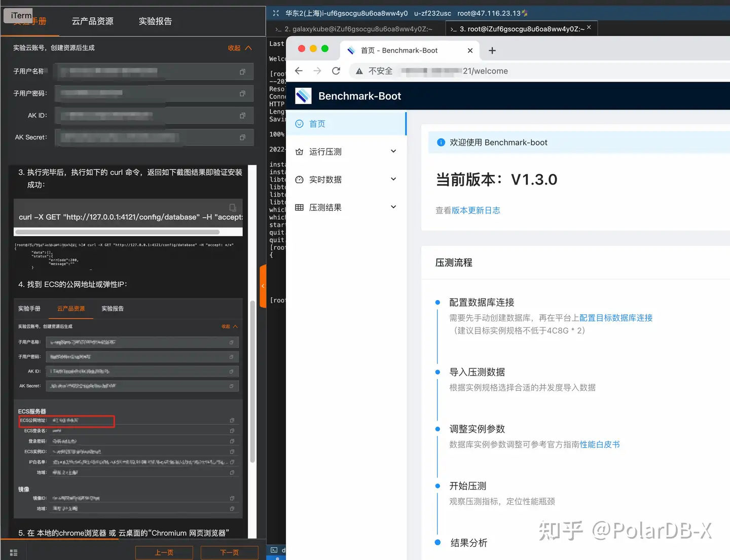730x560 pixels.
Task: Copy the curl command code block
Action: (233, 207)
